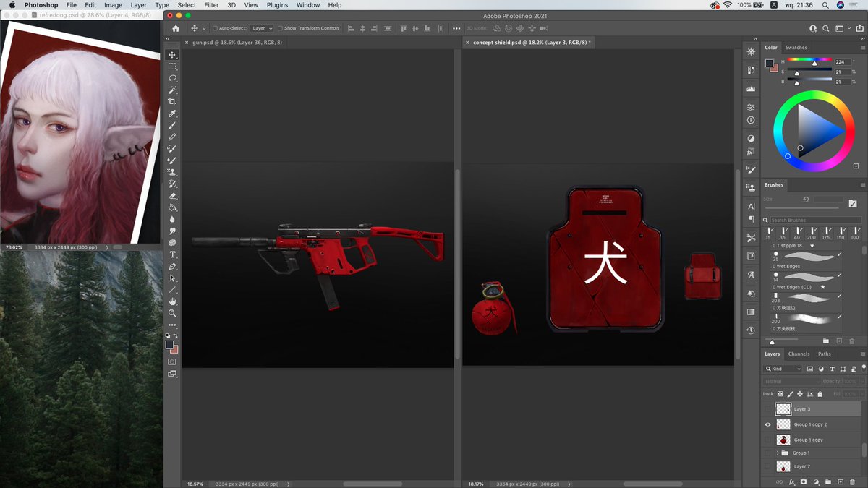The width and height of the screenshot is (868, 488).
Task: Open the Layer menu
Action: [138, 5]
